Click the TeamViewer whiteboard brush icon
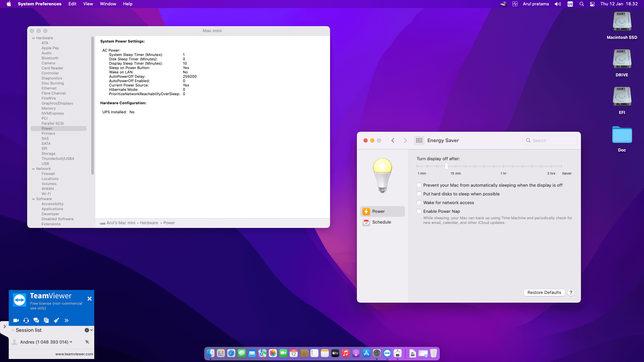The image size is (644, 362). click(56, 320)
